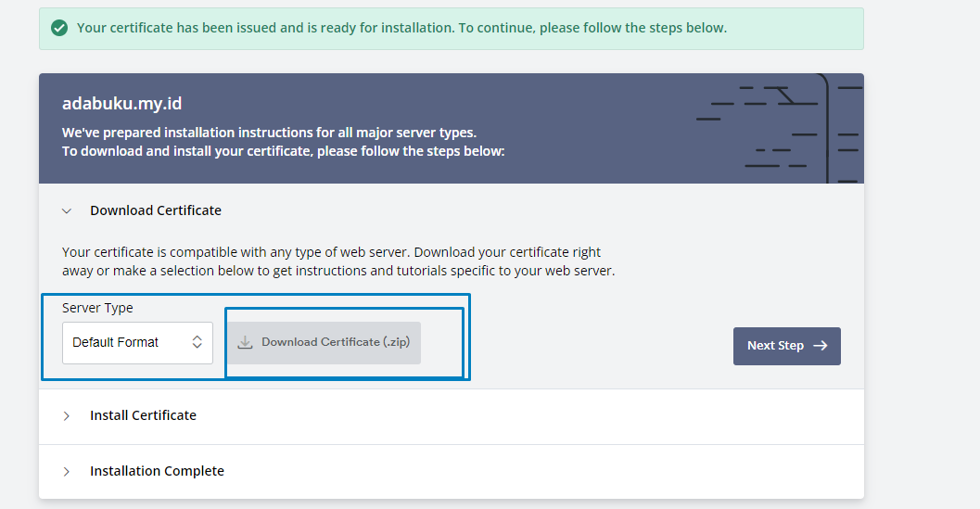Image resolution: width=980 pixels, height=509 pixels.
Task: Click the adabuku.my.id domain title
Action: [121, 103]
